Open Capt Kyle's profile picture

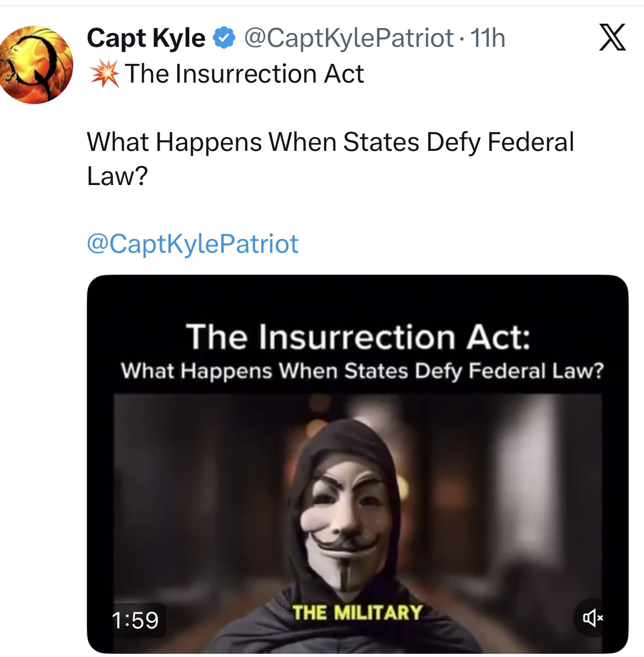(36, 65)
